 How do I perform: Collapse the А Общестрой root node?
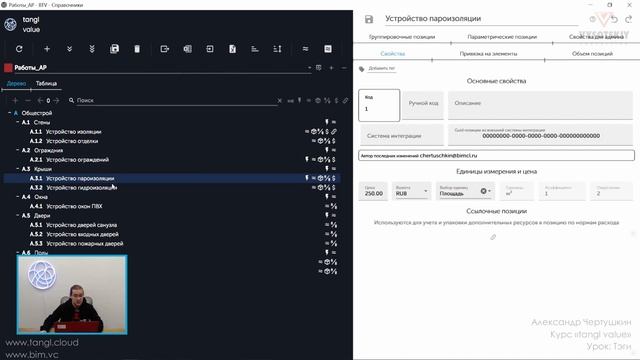9,113
